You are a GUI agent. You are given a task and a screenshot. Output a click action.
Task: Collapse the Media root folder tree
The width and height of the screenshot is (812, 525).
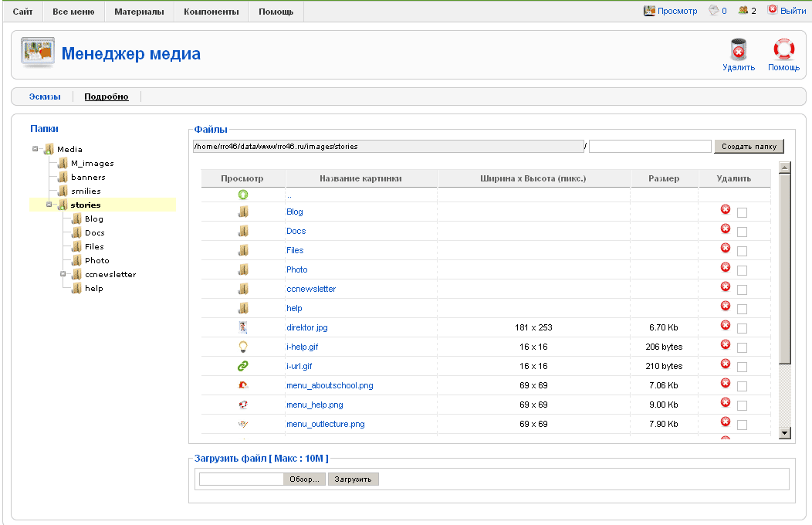(x=36, y=149)
